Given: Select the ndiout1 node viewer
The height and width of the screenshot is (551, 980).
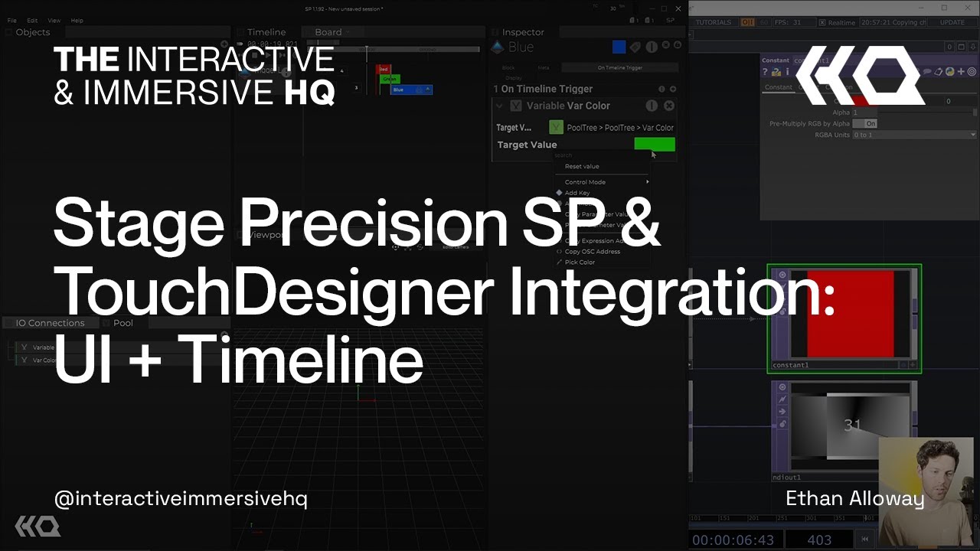Looking at the screenshot, I should (850, 427).
